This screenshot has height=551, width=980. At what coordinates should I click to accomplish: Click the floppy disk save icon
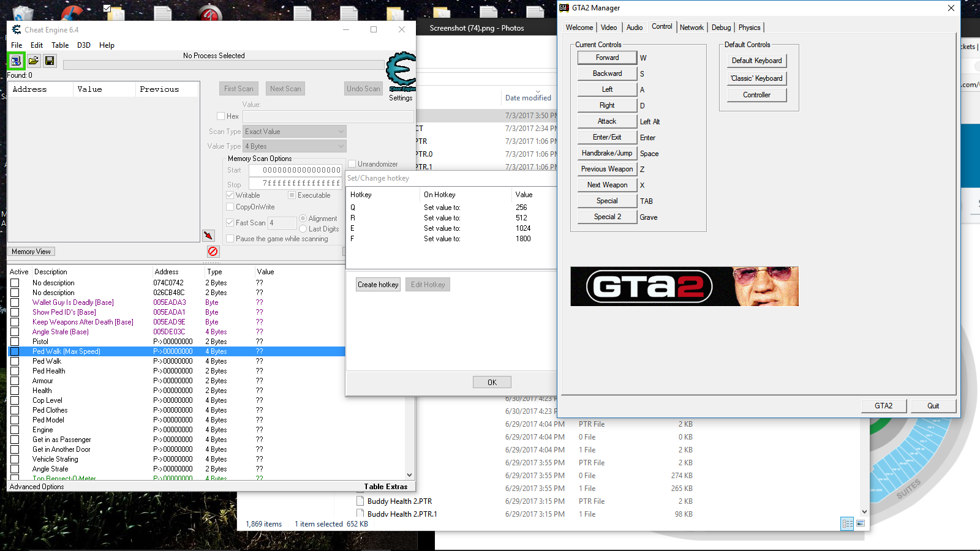50,61
